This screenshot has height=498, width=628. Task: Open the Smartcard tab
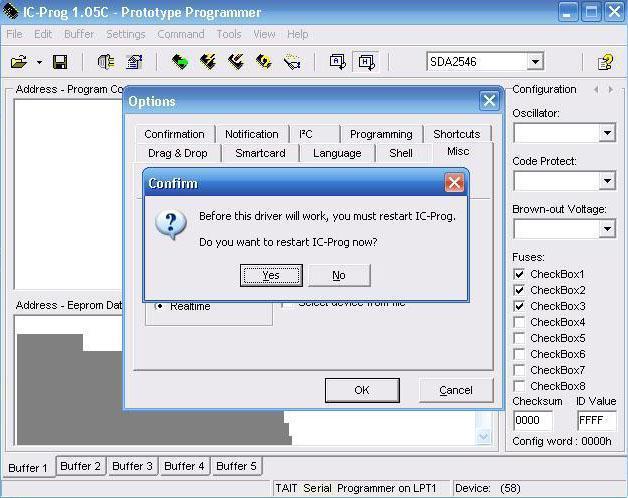260,153
